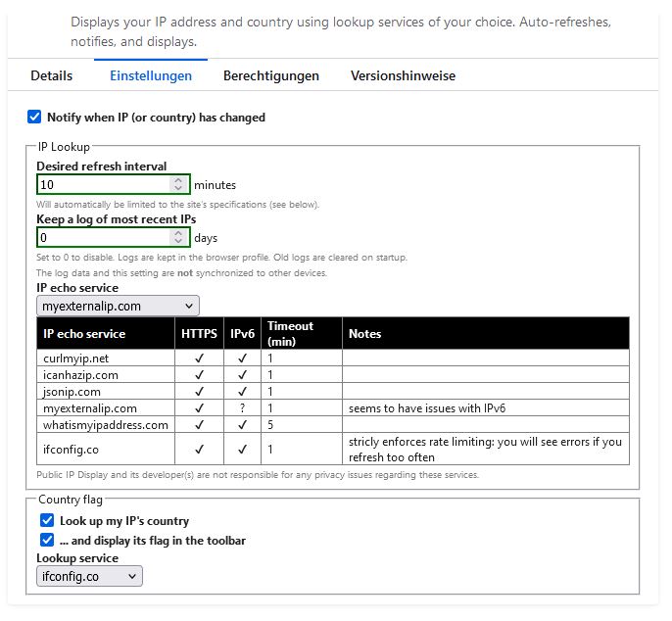Click the HTTPS column header
Image resolution: width=672 pixels, height=621 pixels.
coord(200,334)
